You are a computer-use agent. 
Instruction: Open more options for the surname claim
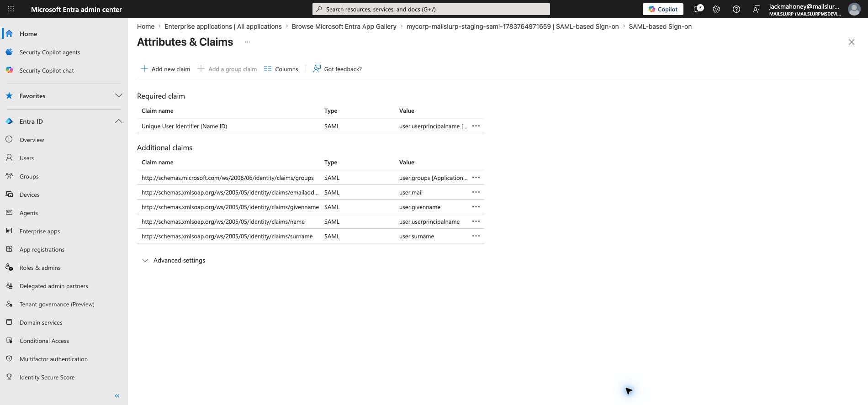476,236
